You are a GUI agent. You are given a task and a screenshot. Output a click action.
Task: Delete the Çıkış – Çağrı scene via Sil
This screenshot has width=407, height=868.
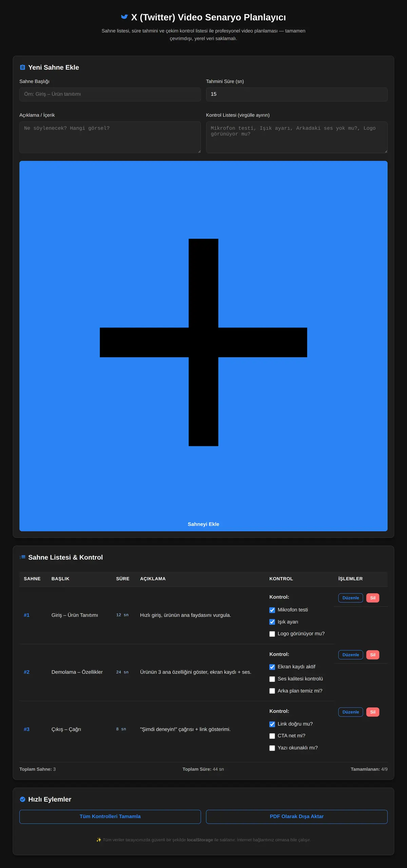click(x=373, y=712)
